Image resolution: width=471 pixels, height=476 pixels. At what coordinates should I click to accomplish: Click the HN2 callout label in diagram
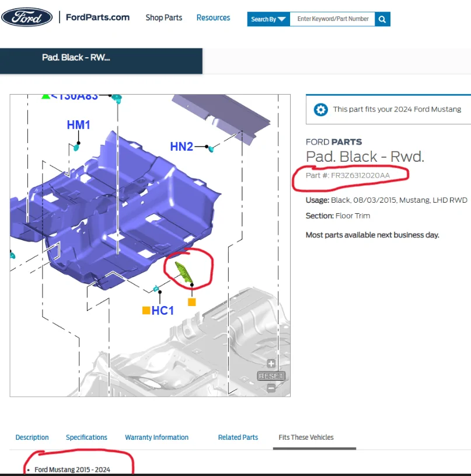(182, 147)
